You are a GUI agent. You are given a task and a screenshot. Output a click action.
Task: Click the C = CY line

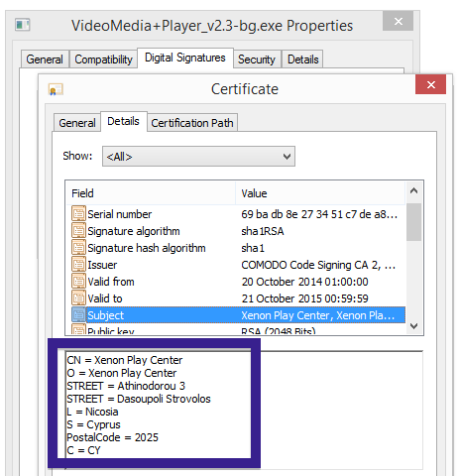click(x=83, y=450)
